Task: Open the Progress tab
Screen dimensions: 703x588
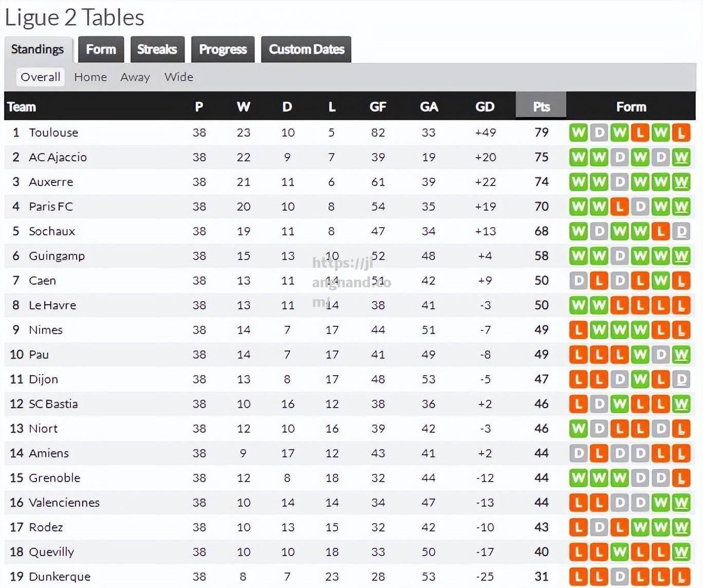Action: (223, 49)
